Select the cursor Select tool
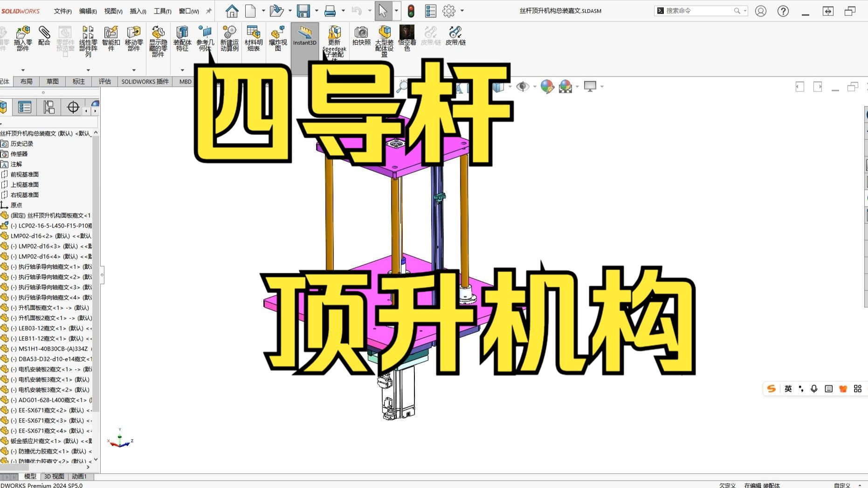868x488 pixels. click(383, 11)
